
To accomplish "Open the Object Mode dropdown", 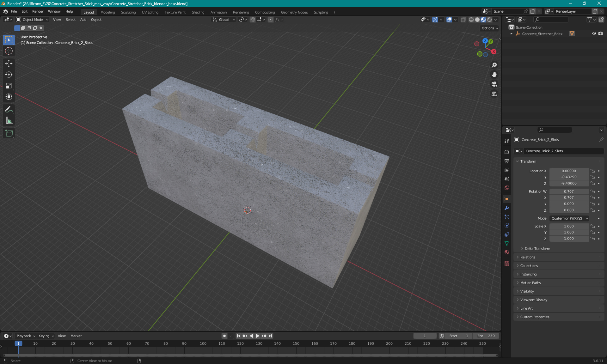I will [32, 20].
